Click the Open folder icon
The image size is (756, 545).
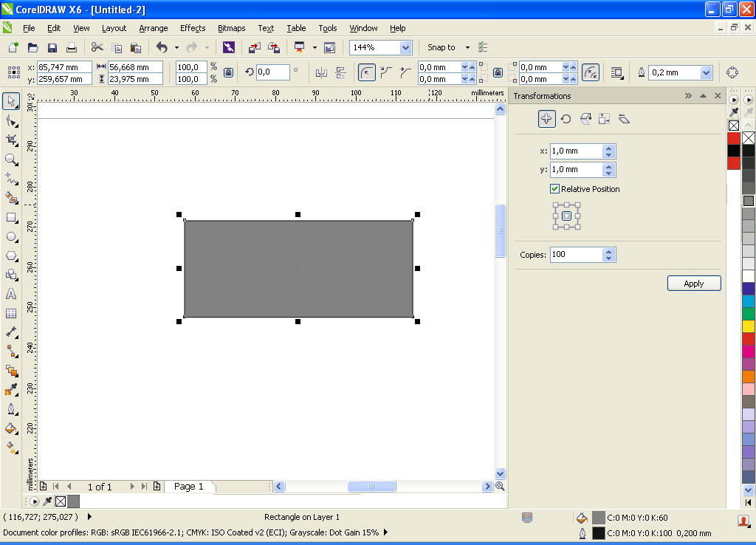tap(32, 47)
